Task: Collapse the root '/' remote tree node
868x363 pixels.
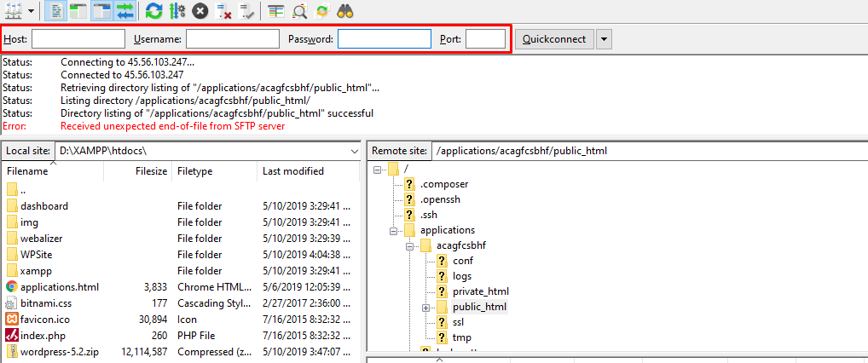Action: tap(378, 170)
